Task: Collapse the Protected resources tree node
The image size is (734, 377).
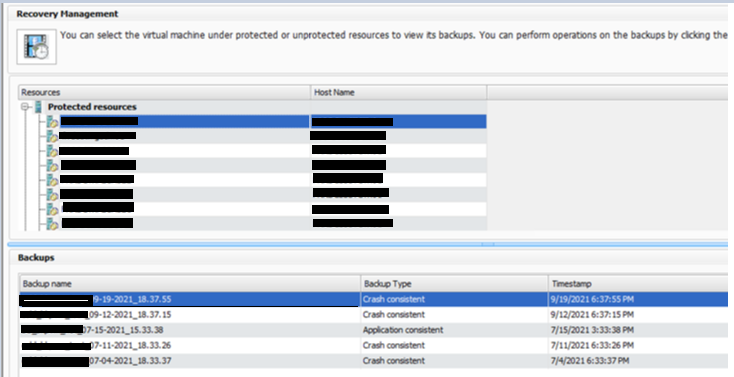Action: click(x=26, y=107)
